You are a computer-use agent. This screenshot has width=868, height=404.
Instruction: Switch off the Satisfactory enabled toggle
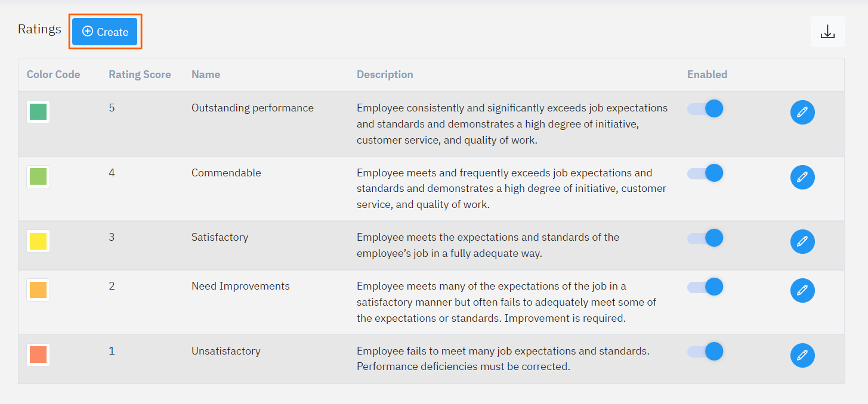pos(706,238)
